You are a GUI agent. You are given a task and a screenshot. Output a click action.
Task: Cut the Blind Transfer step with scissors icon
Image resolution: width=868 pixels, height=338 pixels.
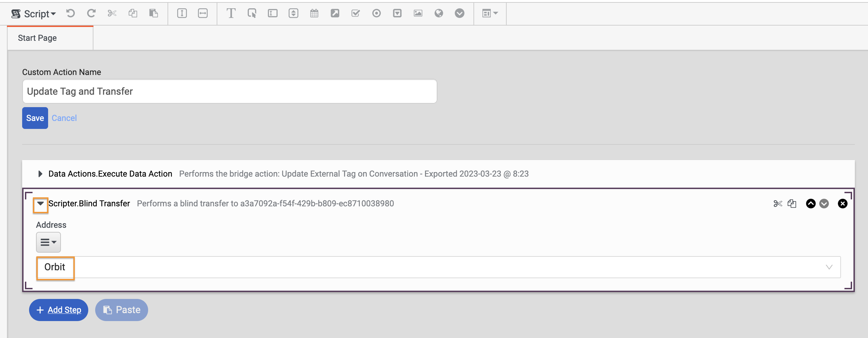coord(777,204)
